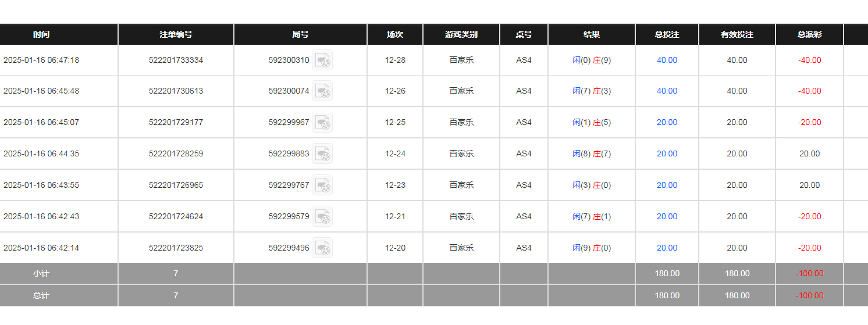Click the 有效投注 column header
Image resolution: width=868 pixels, height=325 pixels.
737,34
